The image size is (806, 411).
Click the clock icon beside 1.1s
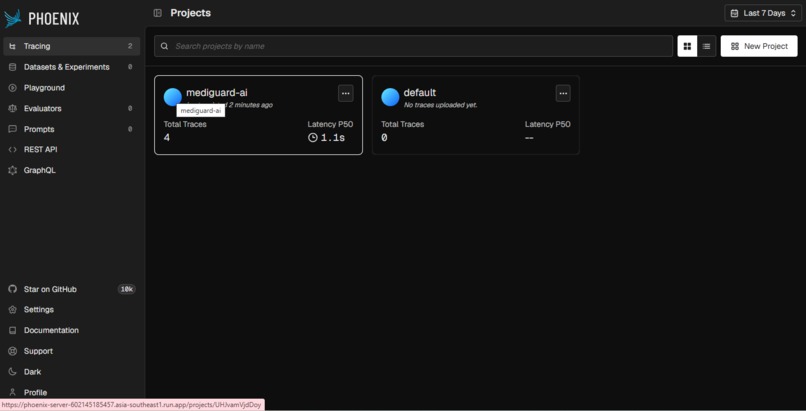(313, 138)
